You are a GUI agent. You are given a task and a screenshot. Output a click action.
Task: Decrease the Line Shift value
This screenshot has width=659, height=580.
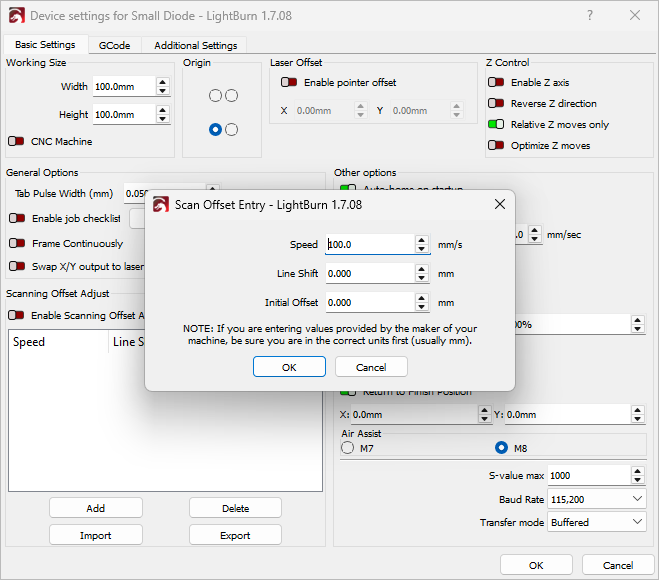coord(422,278)
